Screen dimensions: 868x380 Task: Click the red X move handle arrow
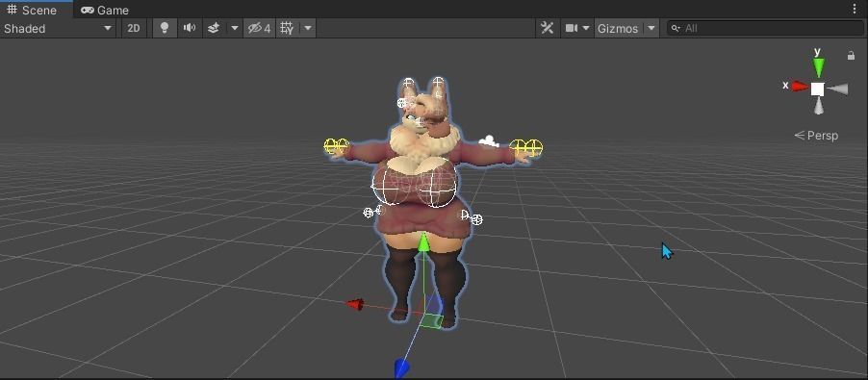pos(355,304)
